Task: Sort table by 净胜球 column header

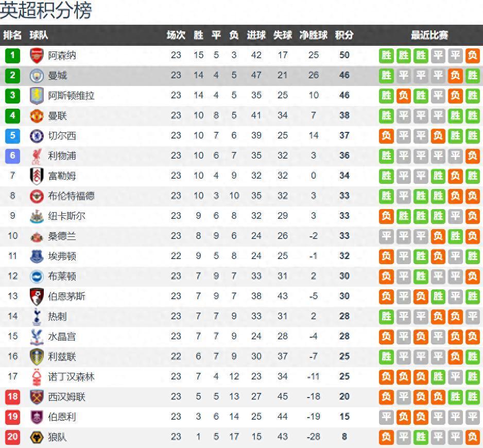Action: pos(314,35)
